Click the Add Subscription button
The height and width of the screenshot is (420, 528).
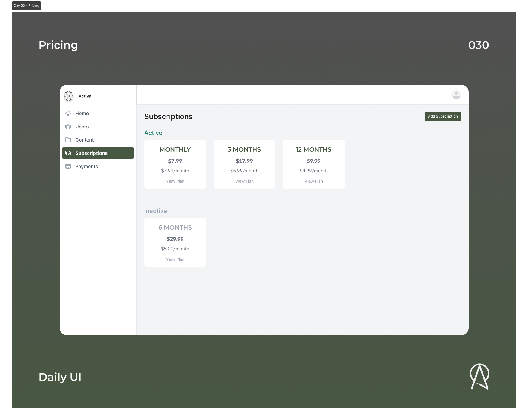point(443,116)
